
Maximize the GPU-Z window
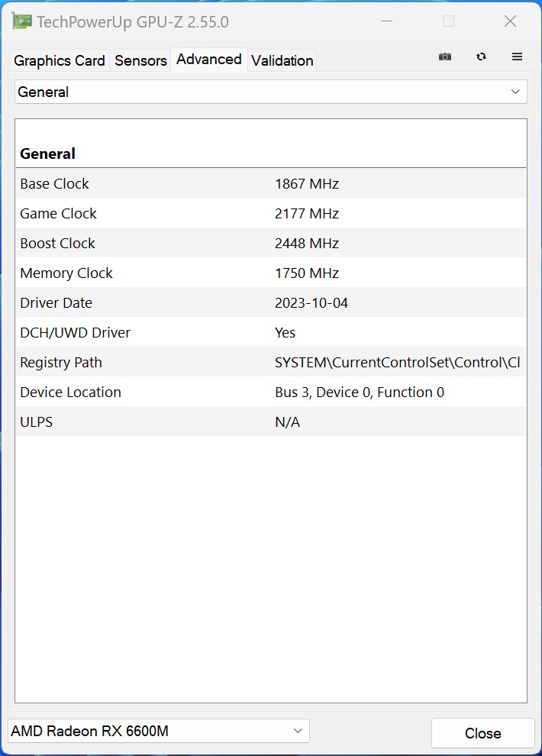[x=449, y=21]
